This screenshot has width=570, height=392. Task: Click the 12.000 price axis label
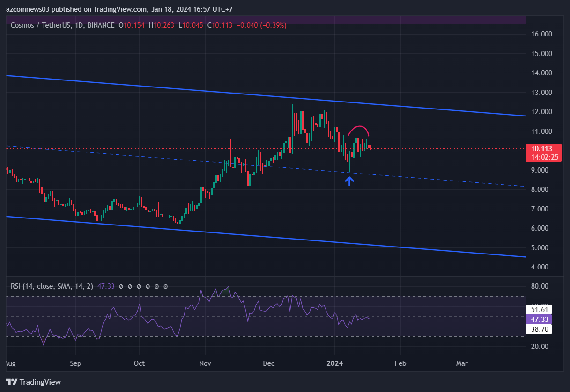pos(542,112)
